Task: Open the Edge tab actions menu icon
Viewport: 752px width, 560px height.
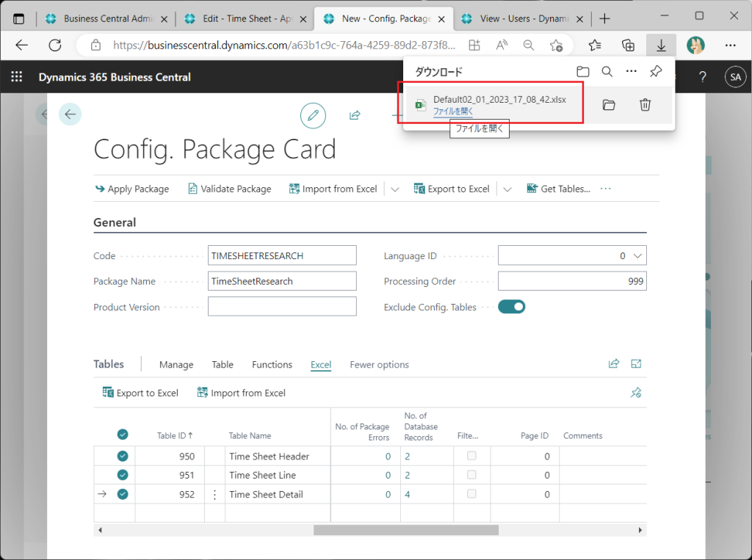Action: [18, 19]
